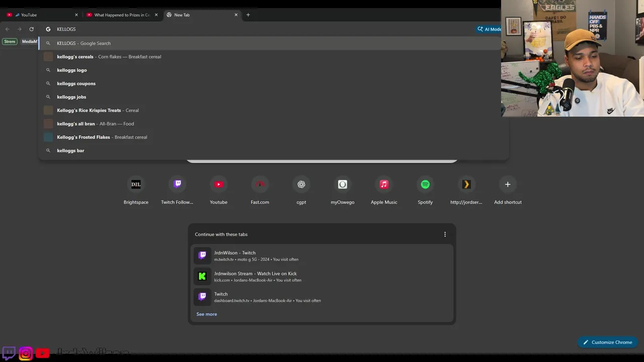Switch to the YouTube tab
This screenshot has height=362, width=644.
(x=42, y=15)
